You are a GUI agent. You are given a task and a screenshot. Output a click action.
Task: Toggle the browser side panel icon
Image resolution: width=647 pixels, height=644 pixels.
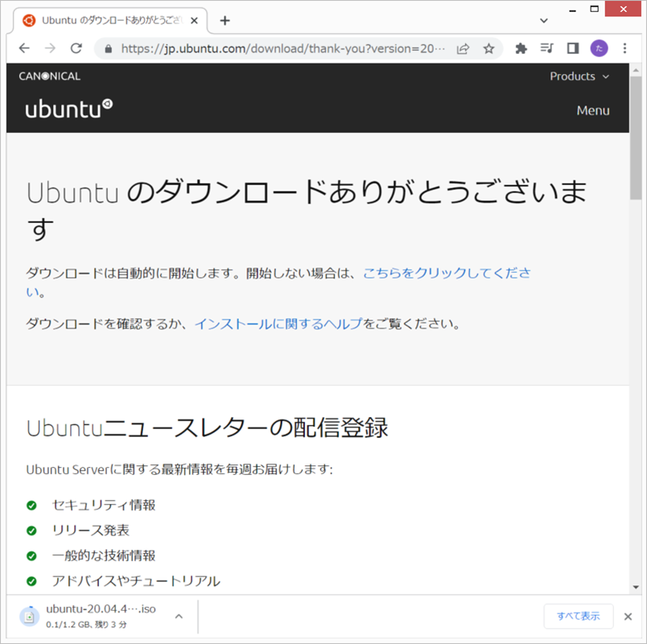point(573,48)
